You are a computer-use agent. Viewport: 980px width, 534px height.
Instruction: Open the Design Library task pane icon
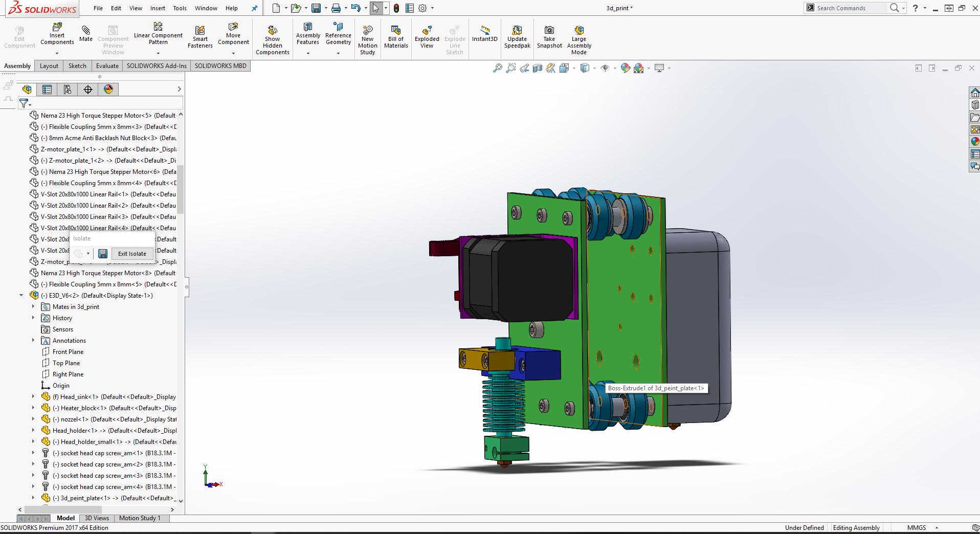pyautogui.click(x=974, y=105)
